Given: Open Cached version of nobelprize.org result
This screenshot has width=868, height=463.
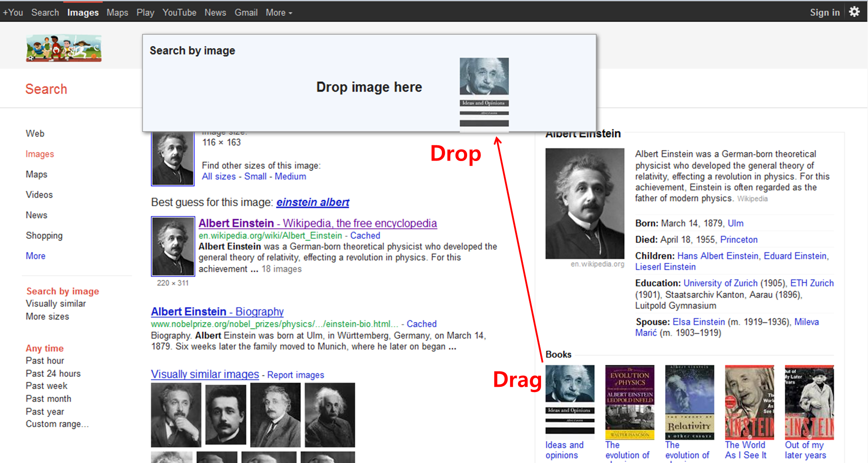Looking at the screenshot, I should point(421,324).
